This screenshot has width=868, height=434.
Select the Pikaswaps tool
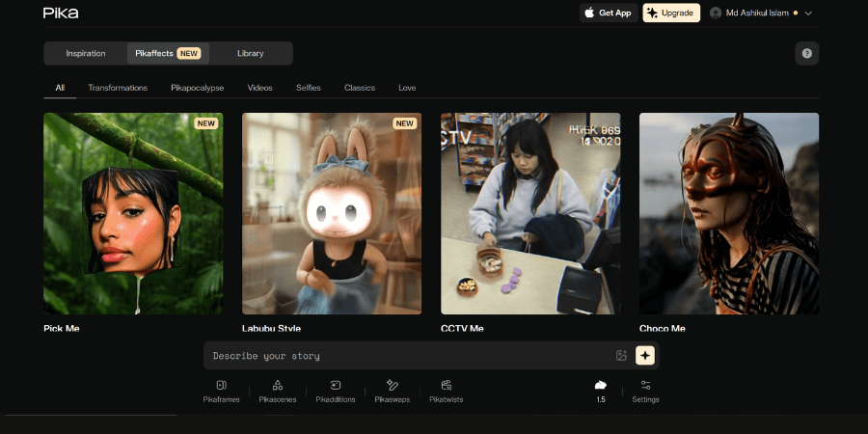tap(392, 391)
